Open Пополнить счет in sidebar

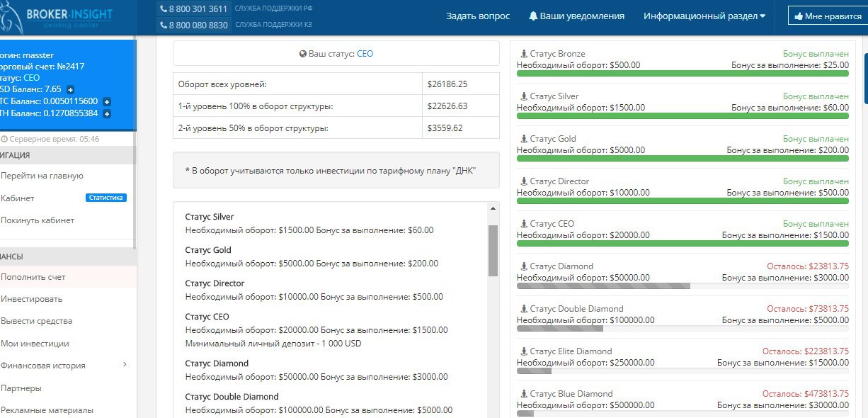[33, 277]
